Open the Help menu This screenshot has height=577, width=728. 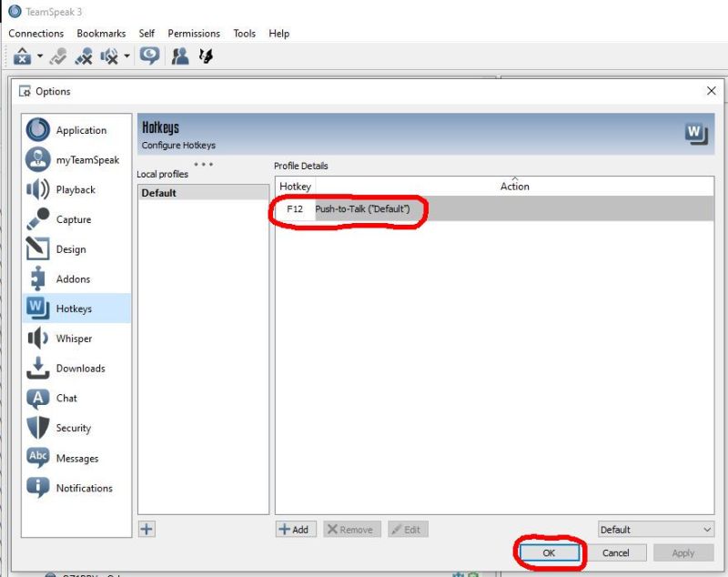278,34
